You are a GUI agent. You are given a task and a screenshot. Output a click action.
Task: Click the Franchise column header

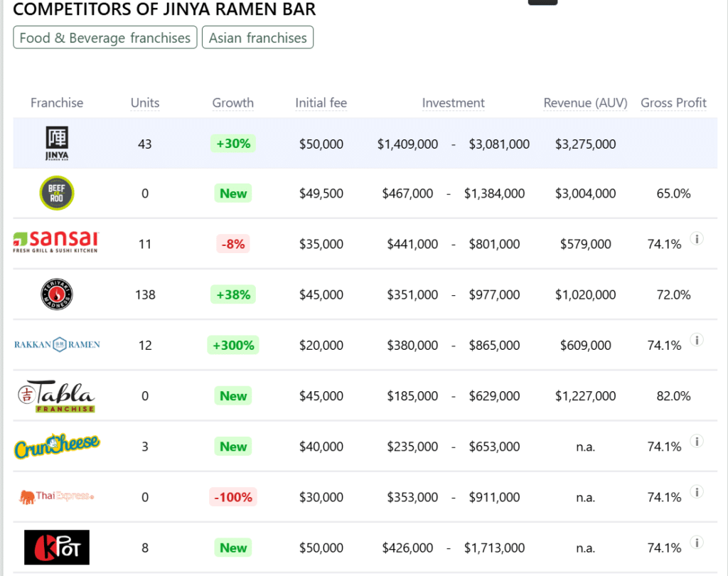[x=57, y=102]
